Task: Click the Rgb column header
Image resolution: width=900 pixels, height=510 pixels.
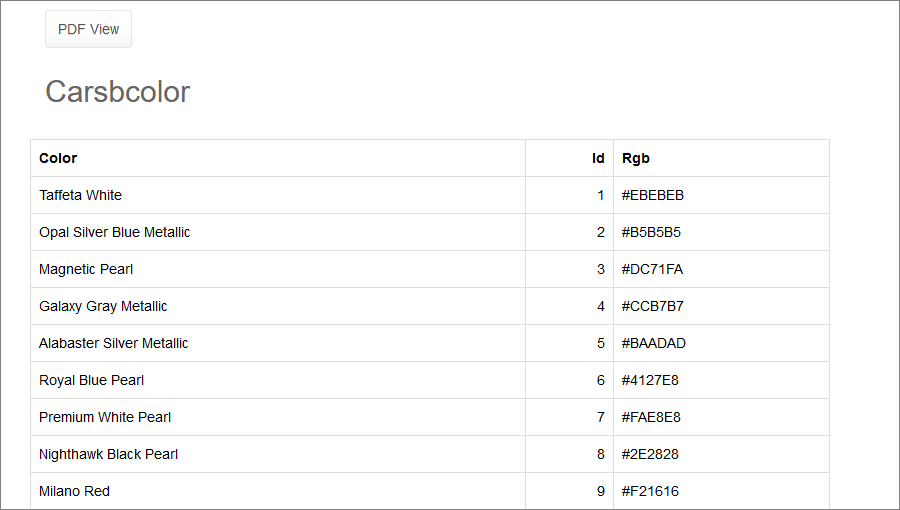Action: (x=636, y=158)
